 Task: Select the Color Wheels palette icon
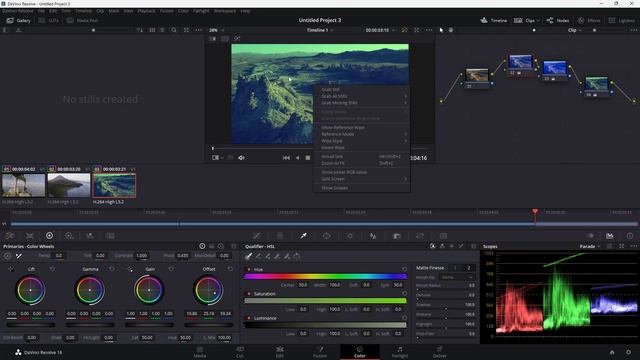pyautogui.click(x=49, y=236)
